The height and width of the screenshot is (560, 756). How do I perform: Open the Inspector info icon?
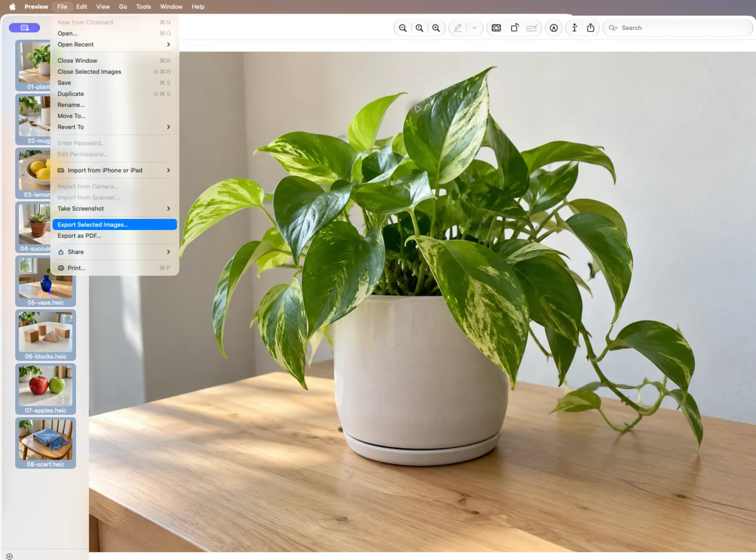pyautogui.click(x=575, y=28)
